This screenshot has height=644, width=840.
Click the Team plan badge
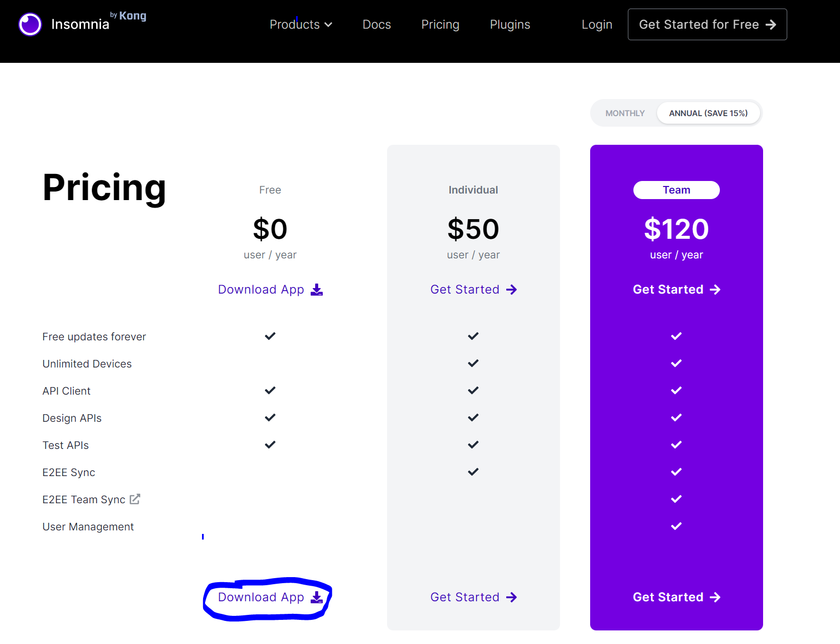[677, 190]
